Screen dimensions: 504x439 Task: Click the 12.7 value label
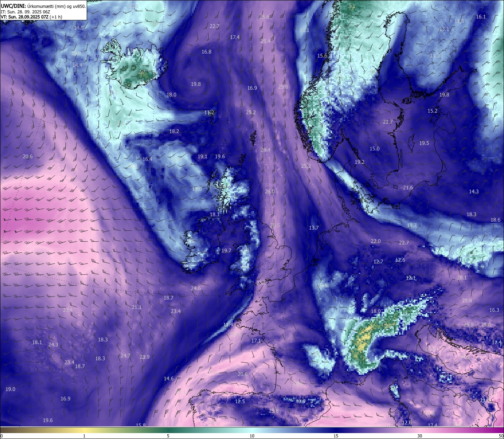pos(378,261)
